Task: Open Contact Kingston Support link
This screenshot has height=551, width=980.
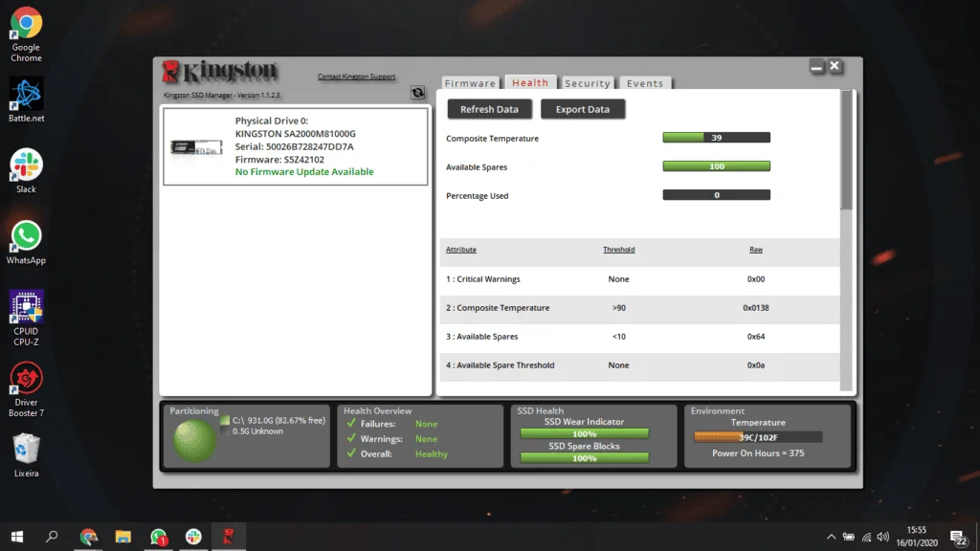Action: point(356,77)
